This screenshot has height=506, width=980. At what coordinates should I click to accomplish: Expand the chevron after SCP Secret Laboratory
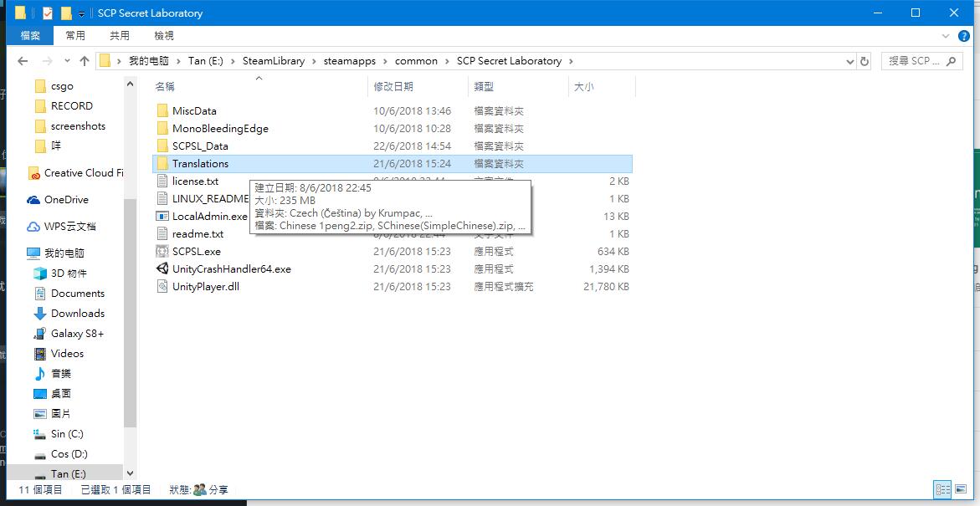572,61
